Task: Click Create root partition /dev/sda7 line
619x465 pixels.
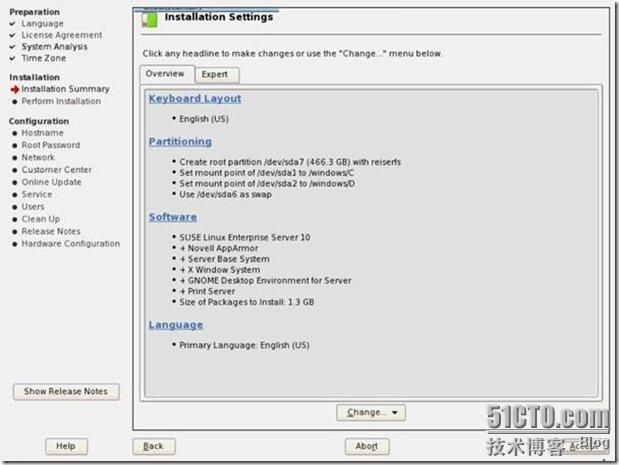Action: (x=290, y=162)
